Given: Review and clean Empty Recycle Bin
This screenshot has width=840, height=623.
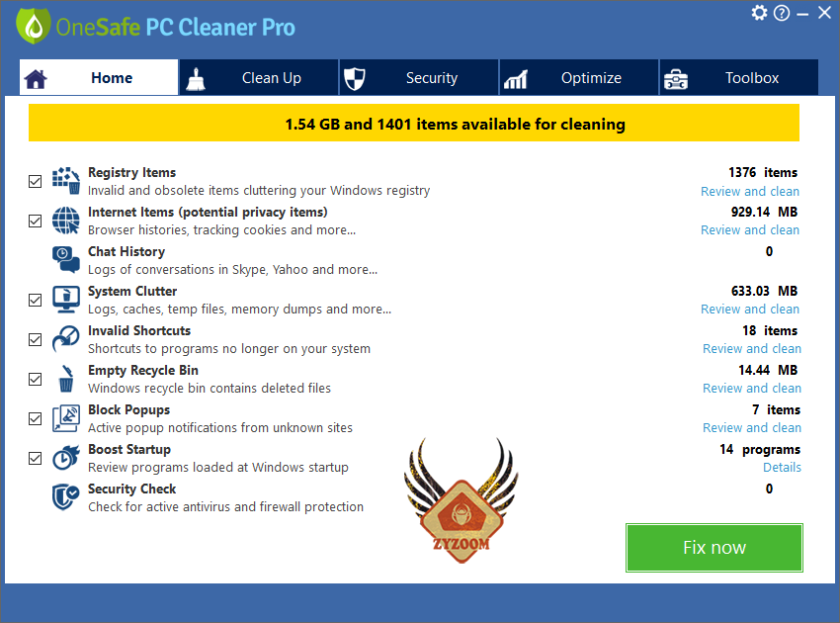Looking at the screenshot, I should 752,389.
